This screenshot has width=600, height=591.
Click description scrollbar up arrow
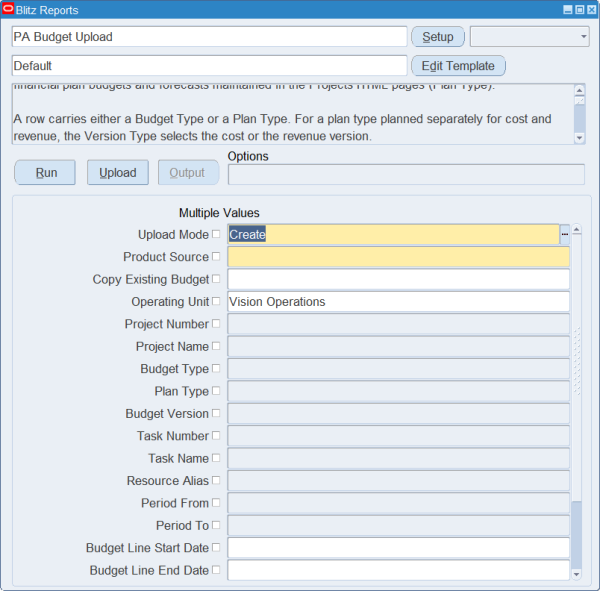(579, 90)
